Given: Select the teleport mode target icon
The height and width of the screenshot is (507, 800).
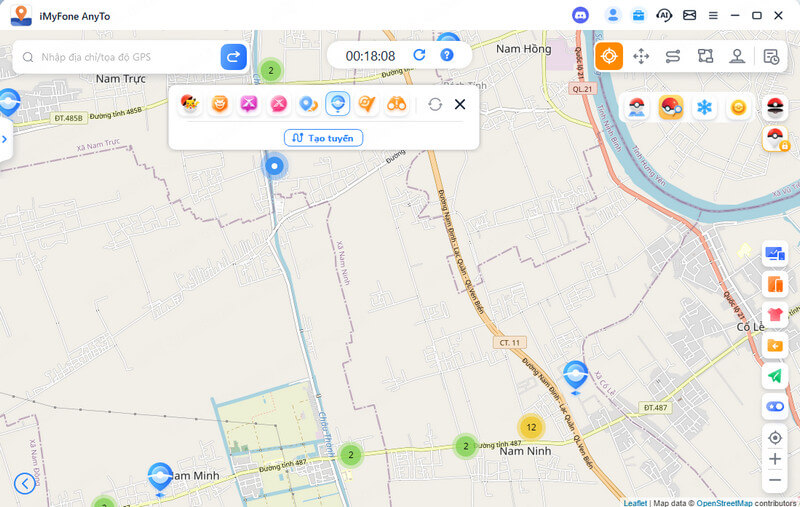Looking at the screenshot, I should pyautogui.click(x=609, y=56).
